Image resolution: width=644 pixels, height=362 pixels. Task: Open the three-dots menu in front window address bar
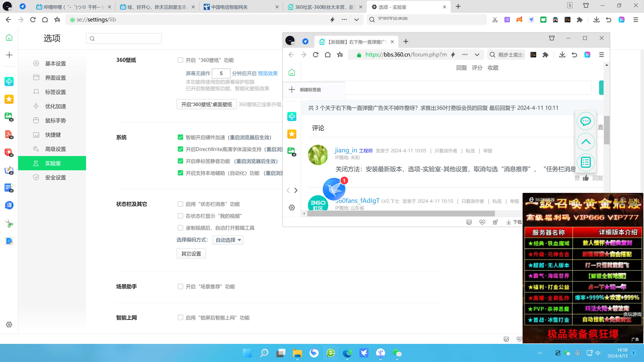pyautogui.click(x=465, y=54)
